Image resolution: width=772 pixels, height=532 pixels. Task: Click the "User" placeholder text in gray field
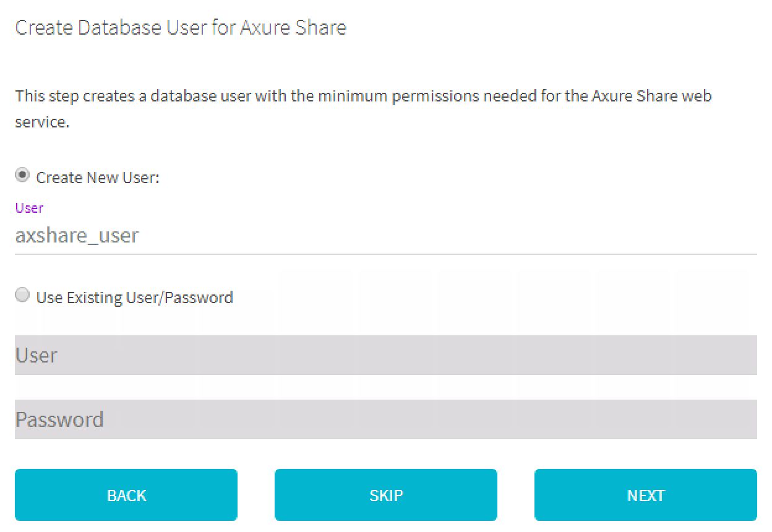point(36,355)
